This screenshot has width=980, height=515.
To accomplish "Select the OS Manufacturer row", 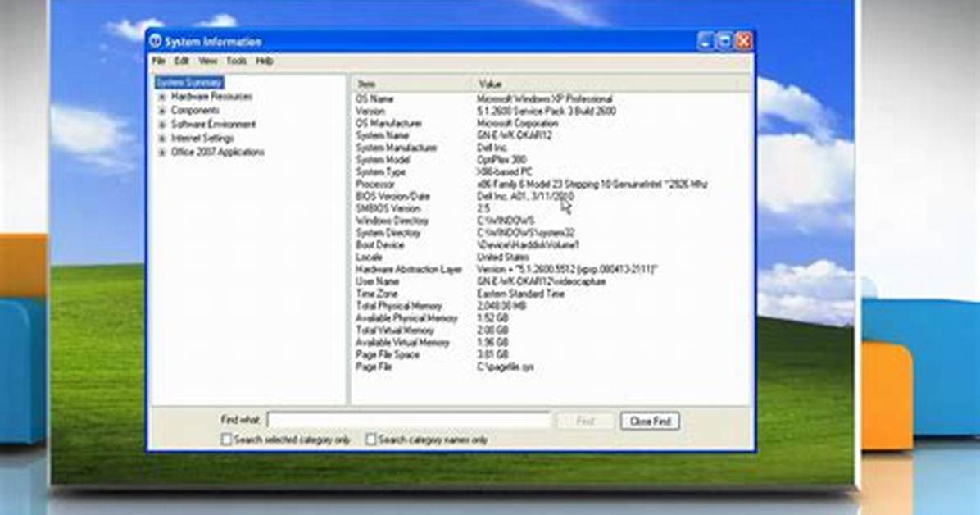I will coord(551,123).
